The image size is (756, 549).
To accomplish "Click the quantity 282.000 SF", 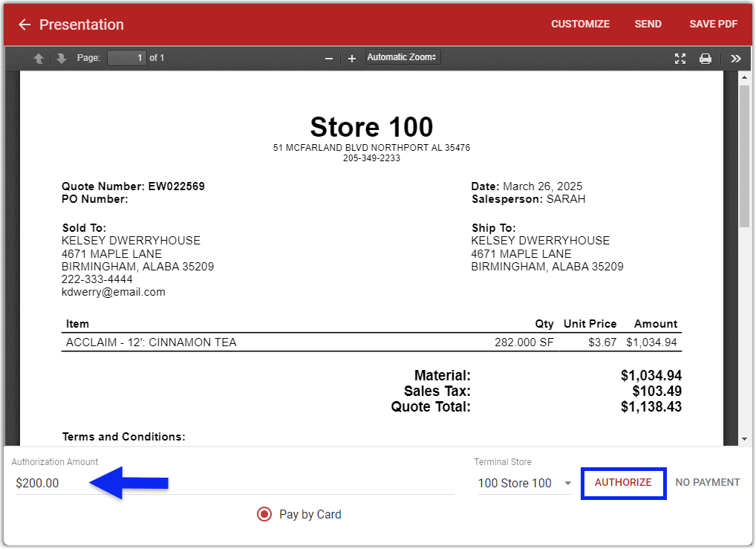I will (x=524, y=342).
